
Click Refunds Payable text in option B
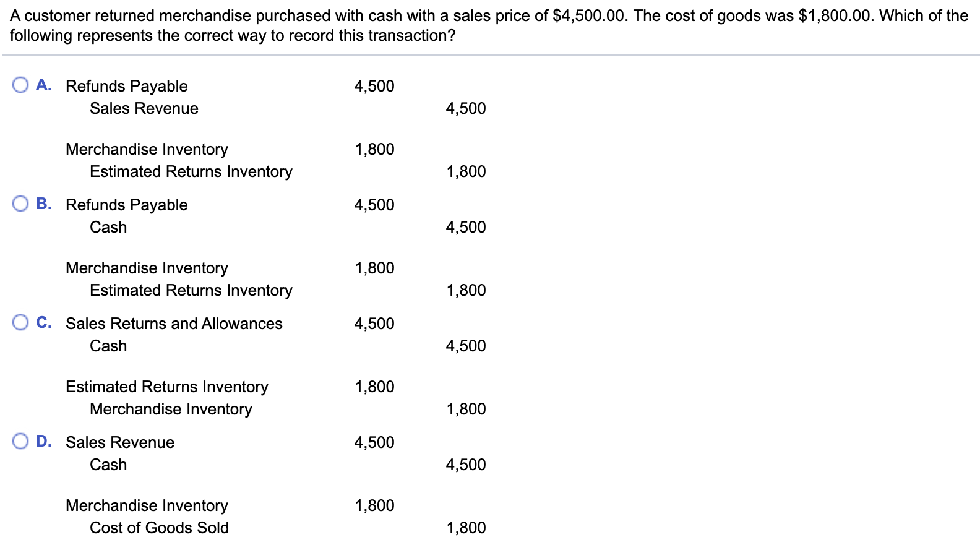pos(127,205)
